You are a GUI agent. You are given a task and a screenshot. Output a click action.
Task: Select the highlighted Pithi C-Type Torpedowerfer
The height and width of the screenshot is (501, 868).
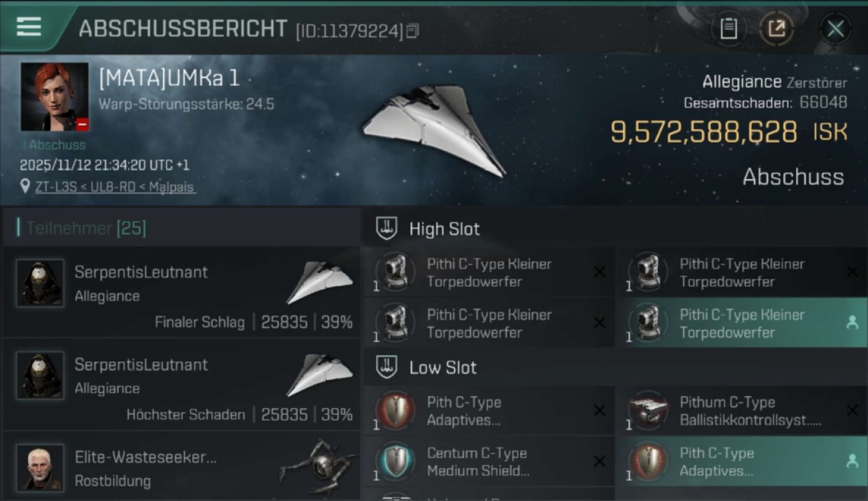(x=741, y=323)
